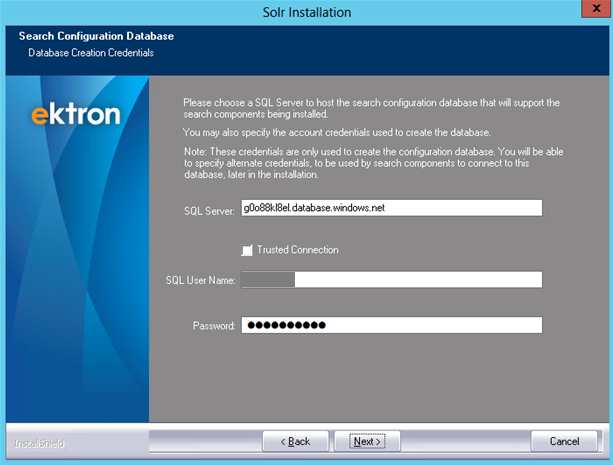Focus the SQL User Name field

point(391,280)
